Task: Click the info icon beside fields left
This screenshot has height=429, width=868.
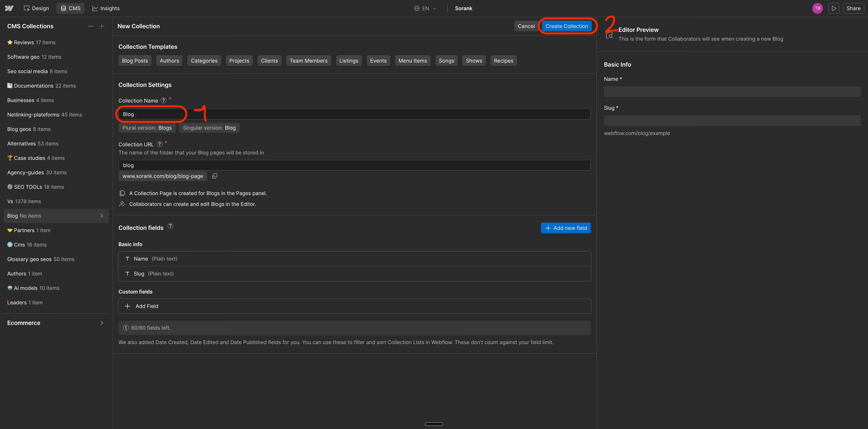Action: click(126, 328)
